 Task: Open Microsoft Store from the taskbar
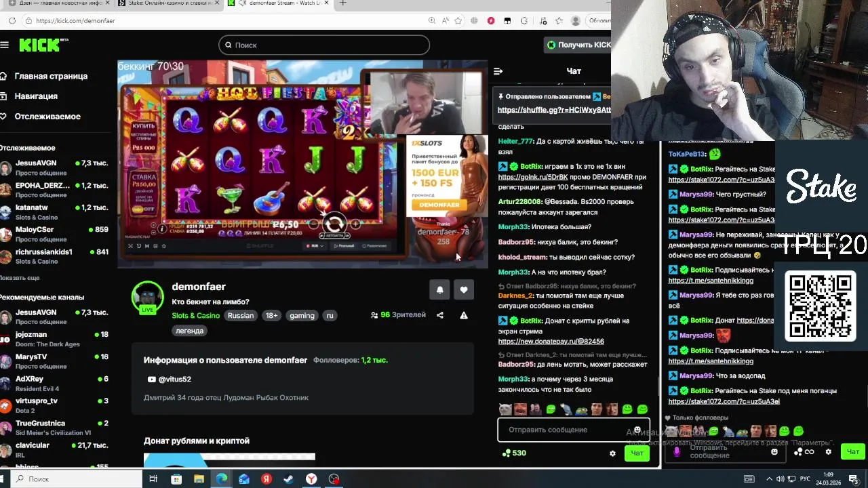(x=176, y=479)
